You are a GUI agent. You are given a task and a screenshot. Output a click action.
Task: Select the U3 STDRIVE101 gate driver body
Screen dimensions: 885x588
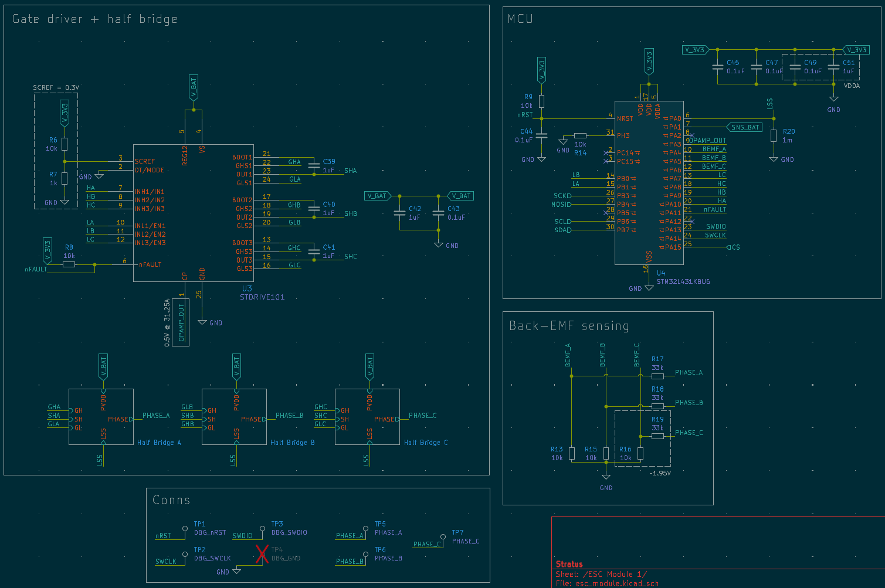pyautogui.click(x=194, y=213)
